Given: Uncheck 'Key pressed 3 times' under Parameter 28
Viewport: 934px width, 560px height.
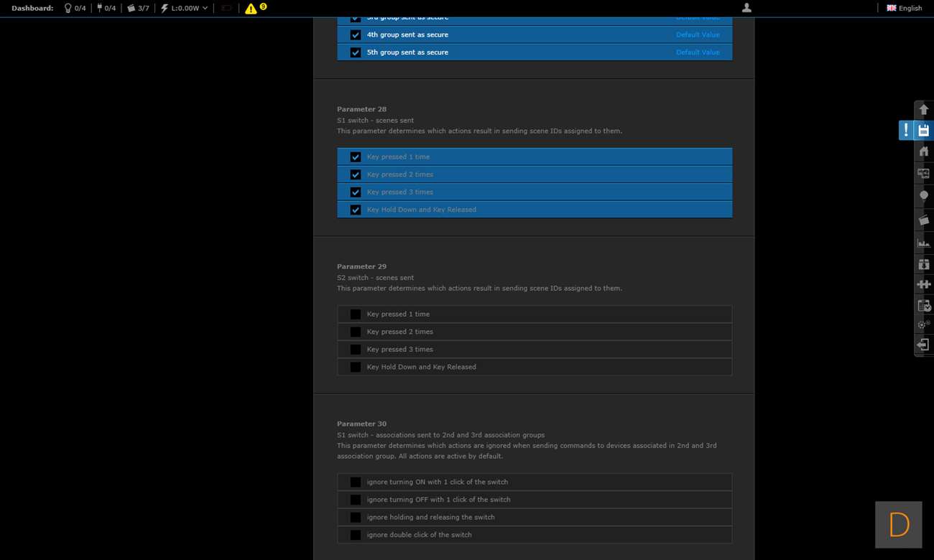Looking at the screenshot, I should pyautogui.click(x=356, y=192).
